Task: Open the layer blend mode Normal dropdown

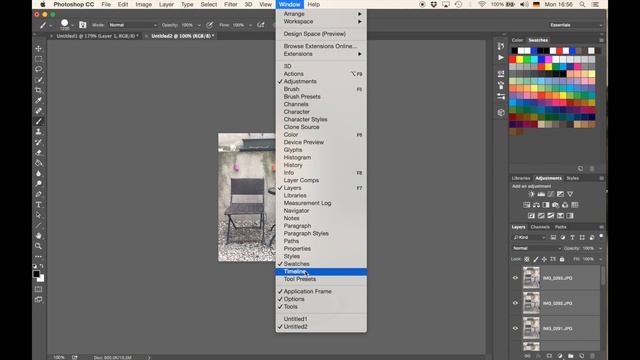Action: [x=536, y=248]
